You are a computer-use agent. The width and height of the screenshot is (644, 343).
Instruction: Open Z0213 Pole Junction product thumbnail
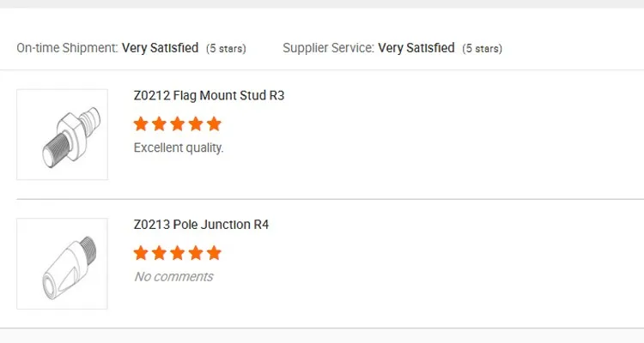62,263
